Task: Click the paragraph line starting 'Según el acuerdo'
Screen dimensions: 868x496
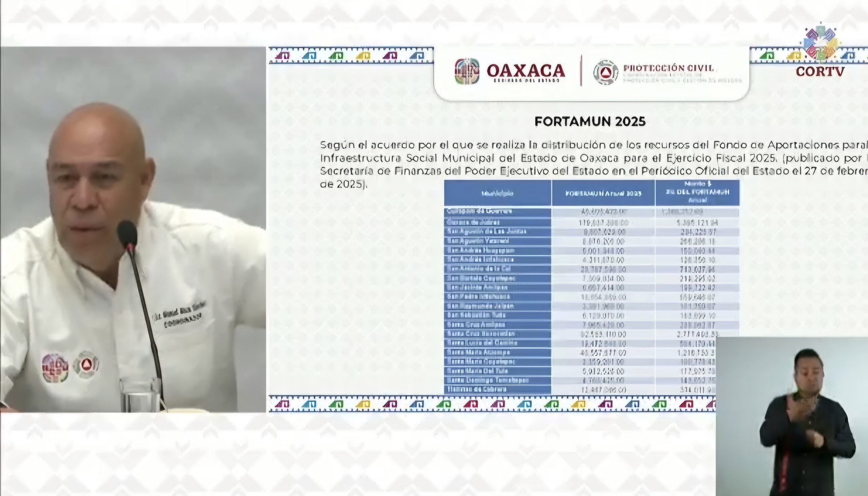Action: tap(594, 145)
